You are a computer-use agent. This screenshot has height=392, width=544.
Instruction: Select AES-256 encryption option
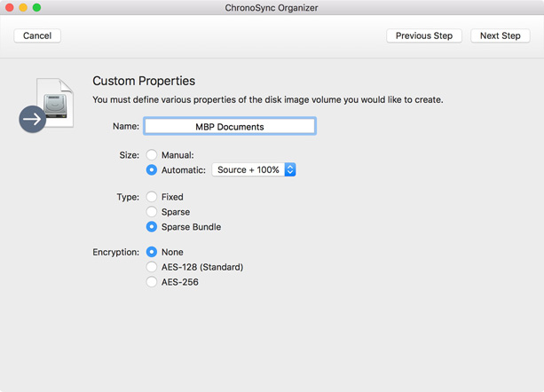pos(152,282)
